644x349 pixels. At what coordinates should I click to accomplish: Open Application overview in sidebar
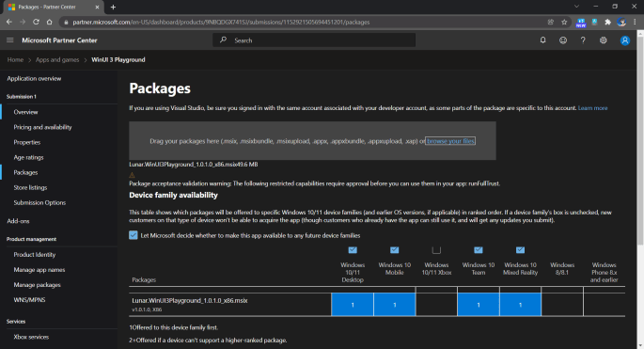(x=34, y=78)
